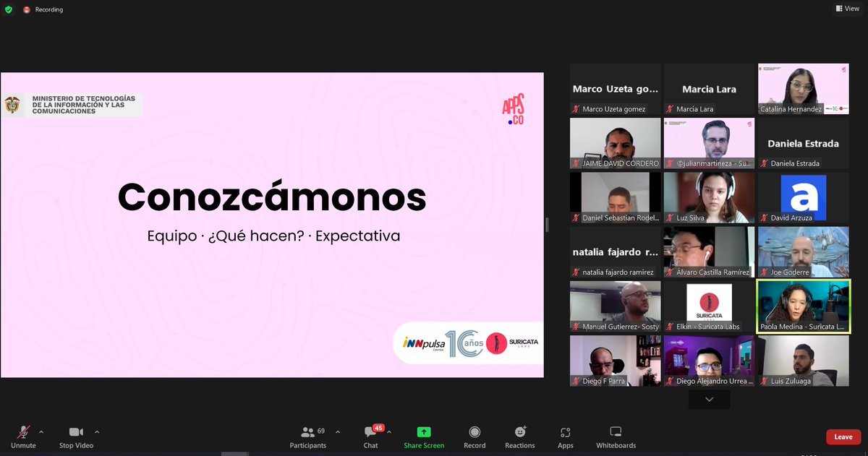This screenshot has width=868, height=456.
Task: Select Manuel Gutierrez- Sosty video tile
Action: coord(616,306)
